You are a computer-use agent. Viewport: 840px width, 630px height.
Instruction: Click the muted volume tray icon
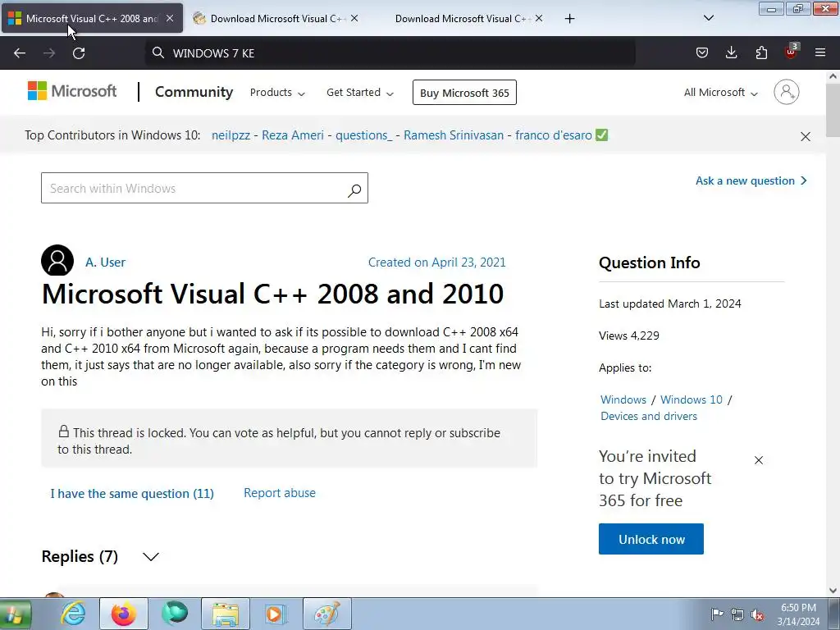[x=757, y=615]
